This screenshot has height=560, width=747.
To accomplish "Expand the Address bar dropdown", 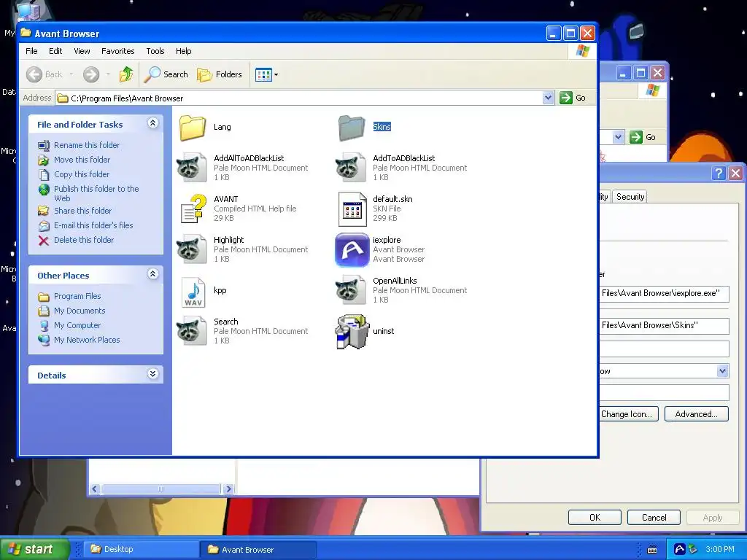I will pyautogui.click(x=549, y=98).
